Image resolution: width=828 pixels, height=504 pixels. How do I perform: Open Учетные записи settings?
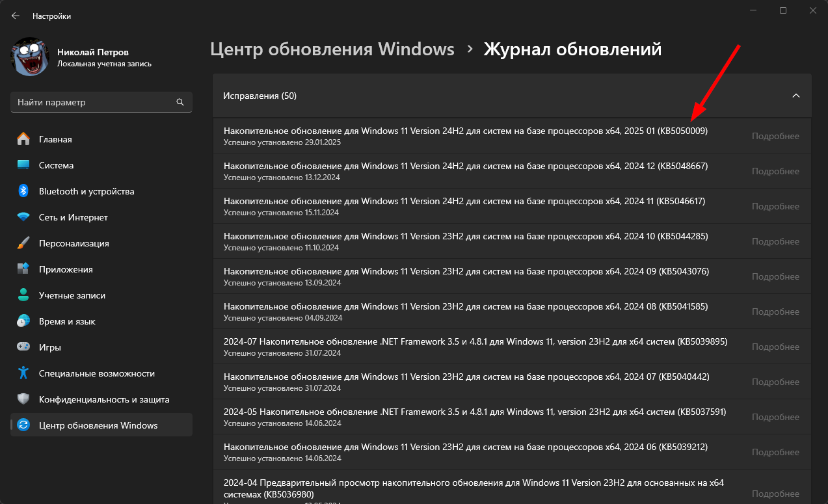coord(101,295)
